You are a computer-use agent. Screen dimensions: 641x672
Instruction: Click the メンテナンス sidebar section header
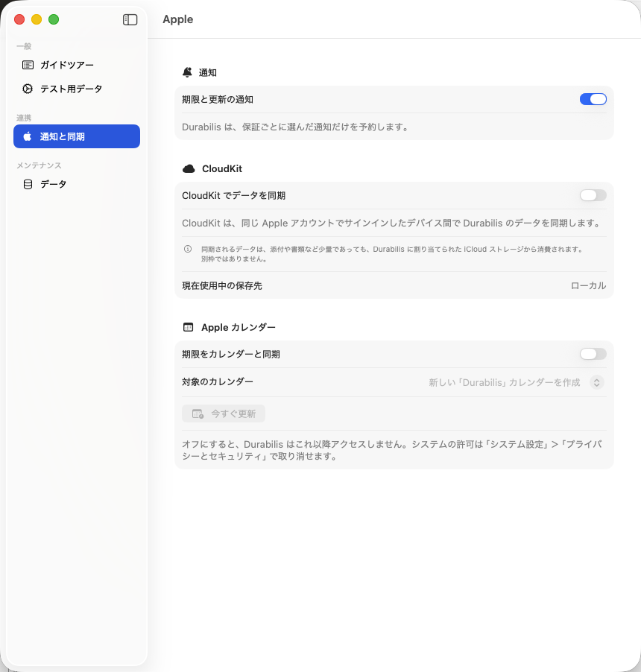[39, 165]
